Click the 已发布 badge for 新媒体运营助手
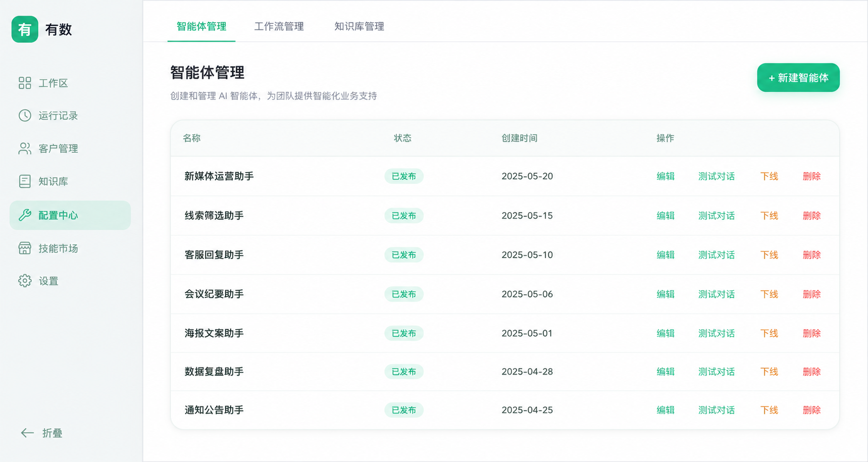This screenshot has width=868, height=462. 404,176
